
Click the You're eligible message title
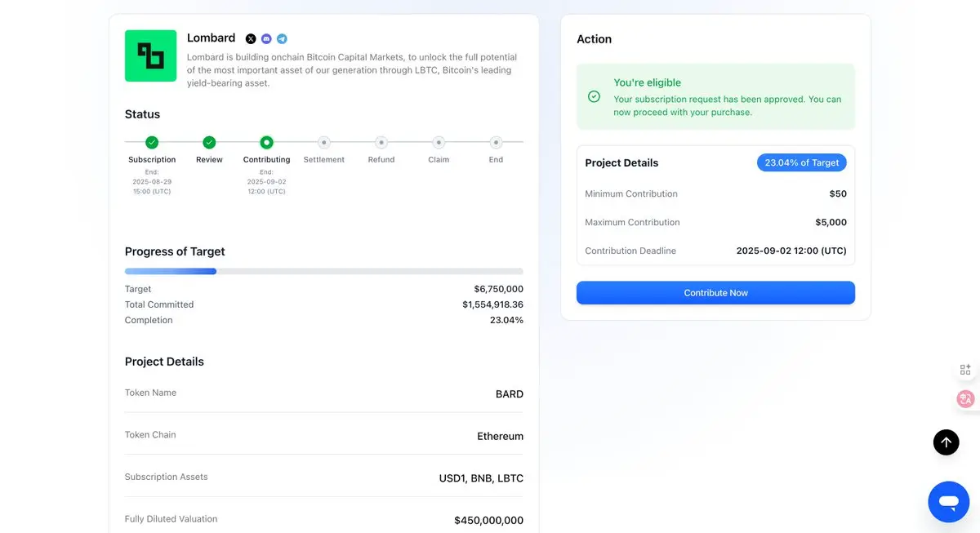click(647, 82)
